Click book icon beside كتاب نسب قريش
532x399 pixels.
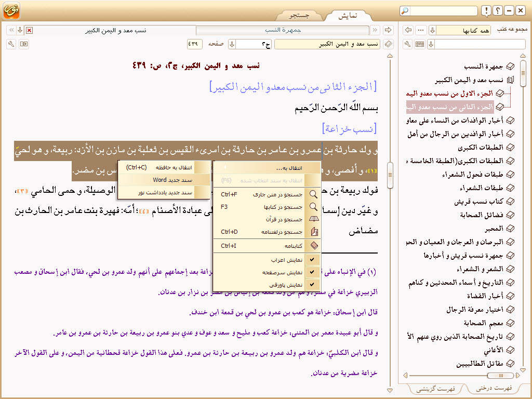click(510, 201)
